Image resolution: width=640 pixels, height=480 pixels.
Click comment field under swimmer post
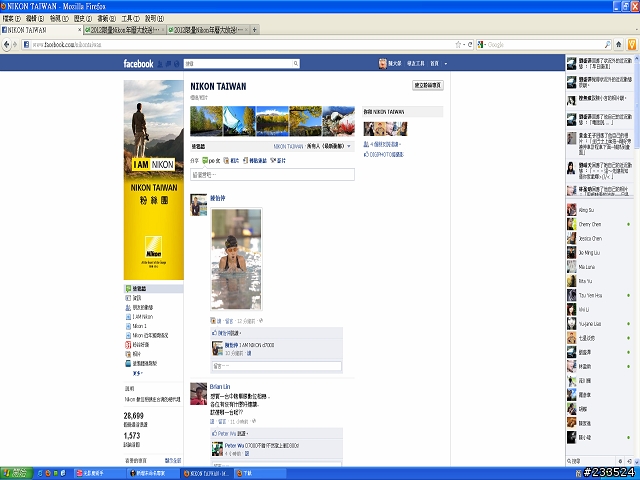[277, 366]
